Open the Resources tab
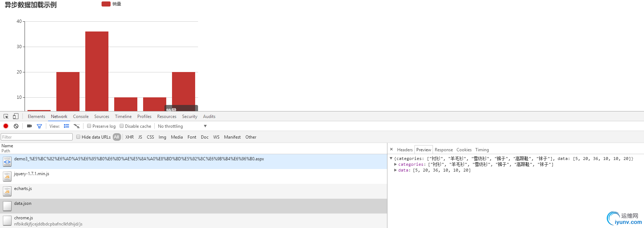The height and width of the screenshot is (228, 644). pyautogui.click(x=167, y=117)
